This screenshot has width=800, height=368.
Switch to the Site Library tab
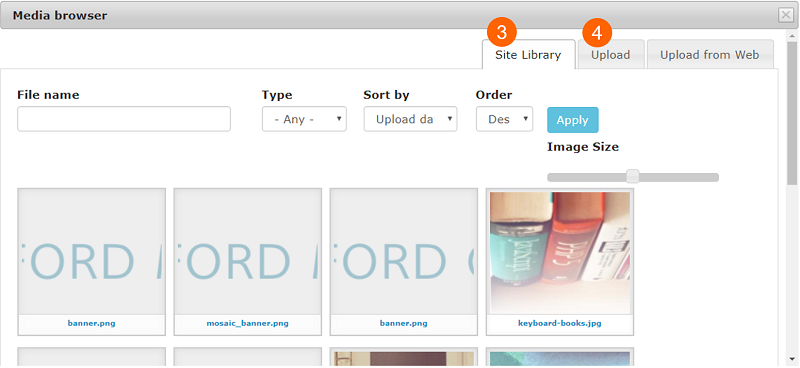click(x=529, y=55)
